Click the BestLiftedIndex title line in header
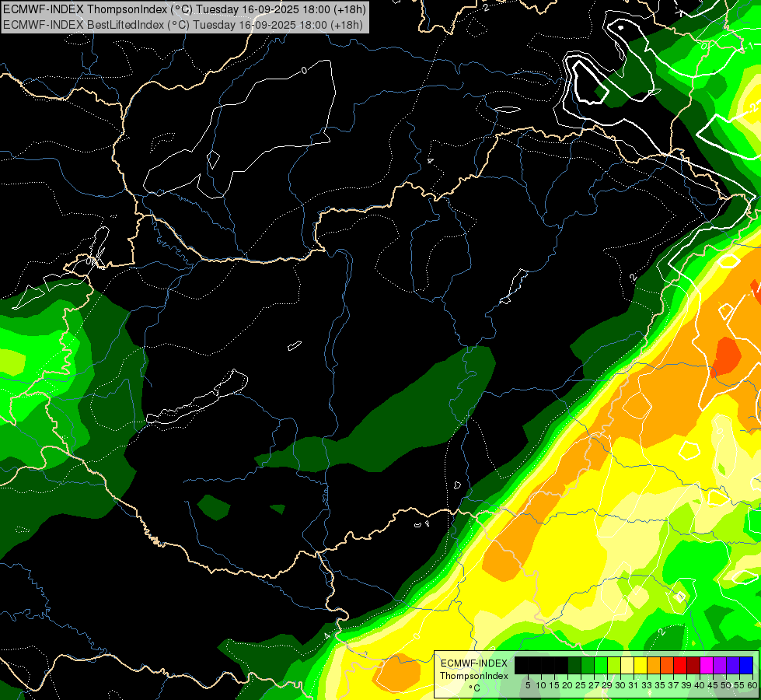The height and width of the screenshot is (700, 761). (x=183, y=24)
